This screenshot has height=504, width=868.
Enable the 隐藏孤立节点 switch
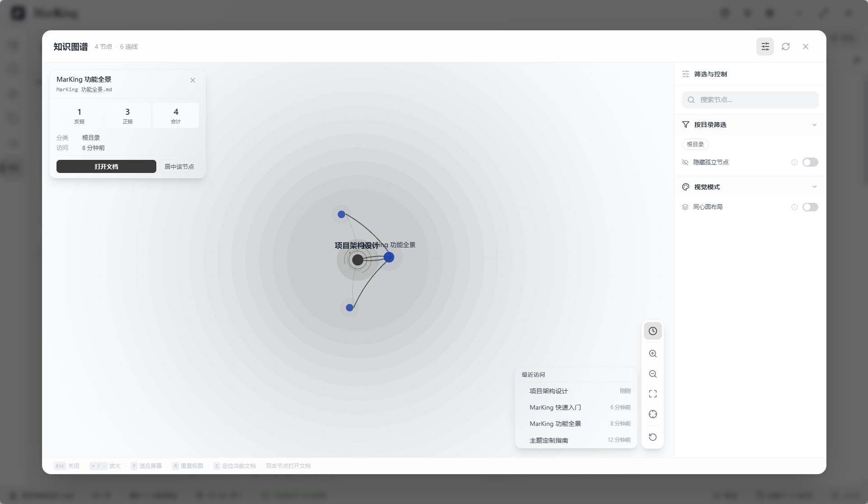coord(810,162)
